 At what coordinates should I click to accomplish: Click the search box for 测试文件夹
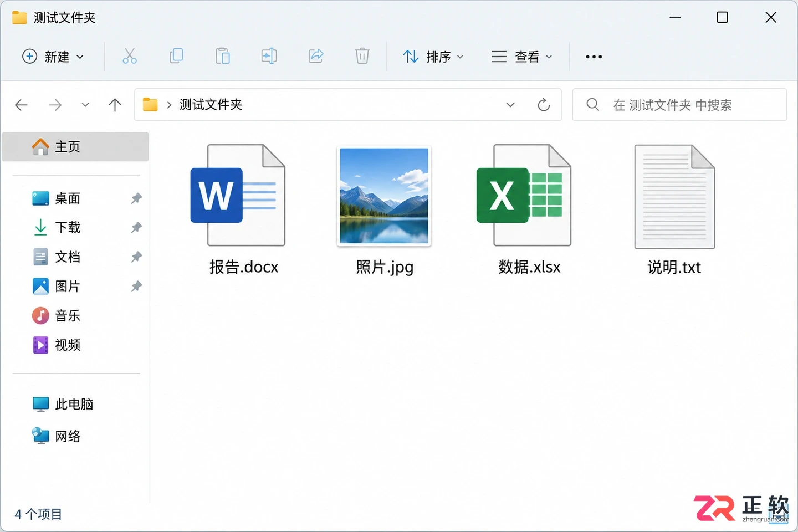[679, 105]
